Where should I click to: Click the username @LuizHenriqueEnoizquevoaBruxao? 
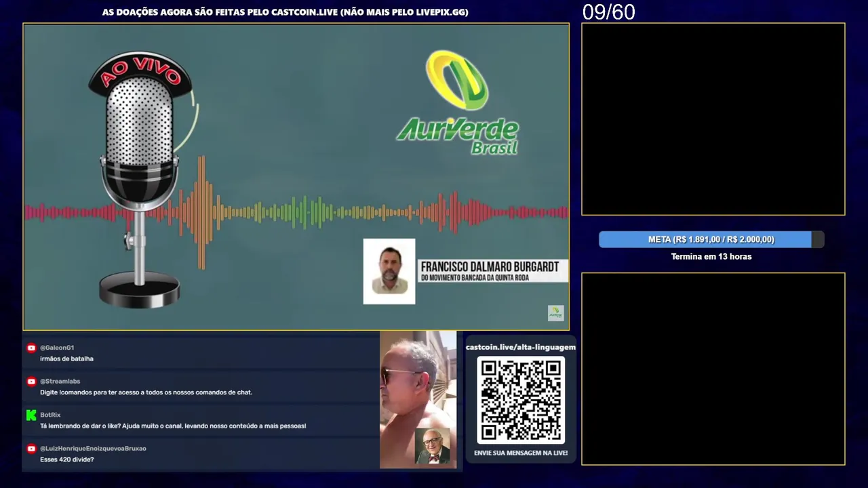[x=93, y=449]
